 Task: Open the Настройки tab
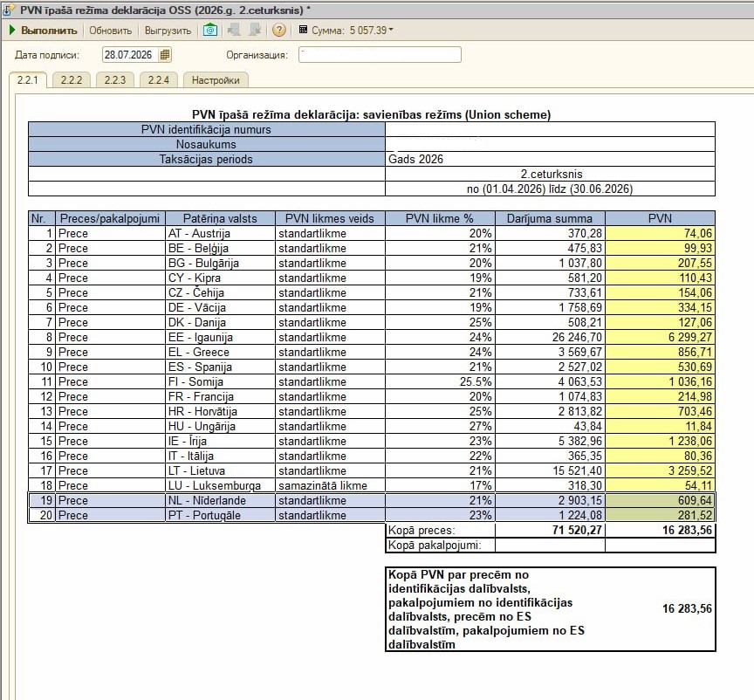(216, 79)
